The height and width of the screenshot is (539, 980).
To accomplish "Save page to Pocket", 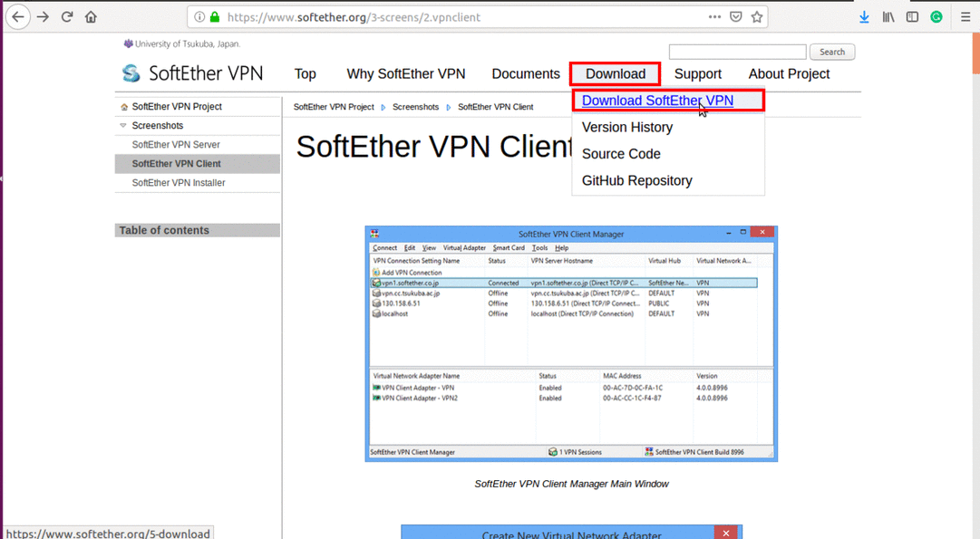I will tap(735, 17).
